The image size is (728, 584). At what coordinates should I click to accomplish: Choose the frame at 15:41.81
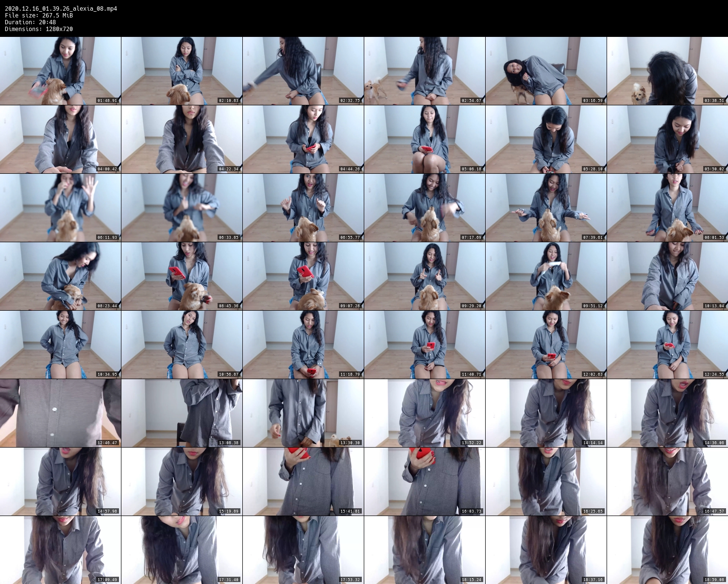point(303,482)
